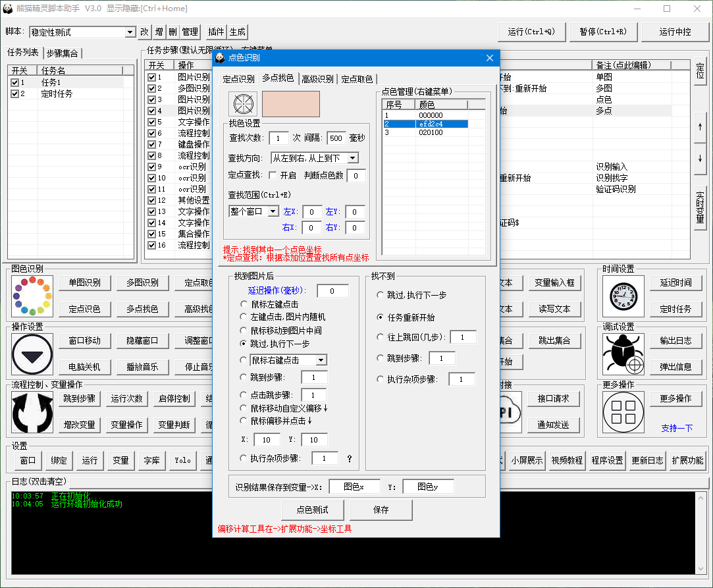Click the clock icon in 时间设置
The image size is (713, 588).
(x=623, y=296)
